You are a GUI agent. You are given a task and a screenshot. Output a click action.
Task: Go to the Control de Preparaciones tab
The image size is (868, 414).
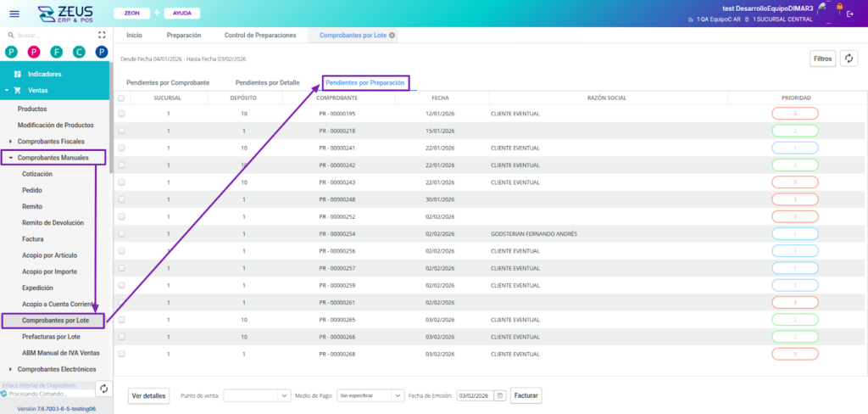coord(260,36)
